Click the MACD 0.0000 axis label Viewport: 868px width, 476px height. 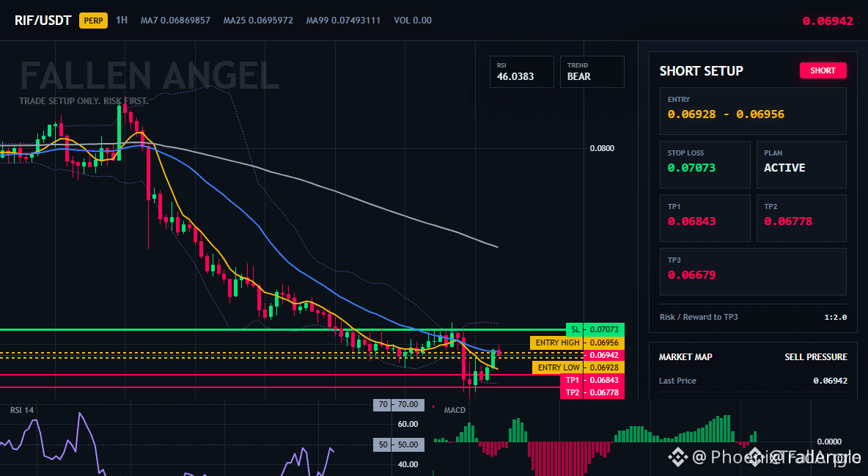coord(829,442)
